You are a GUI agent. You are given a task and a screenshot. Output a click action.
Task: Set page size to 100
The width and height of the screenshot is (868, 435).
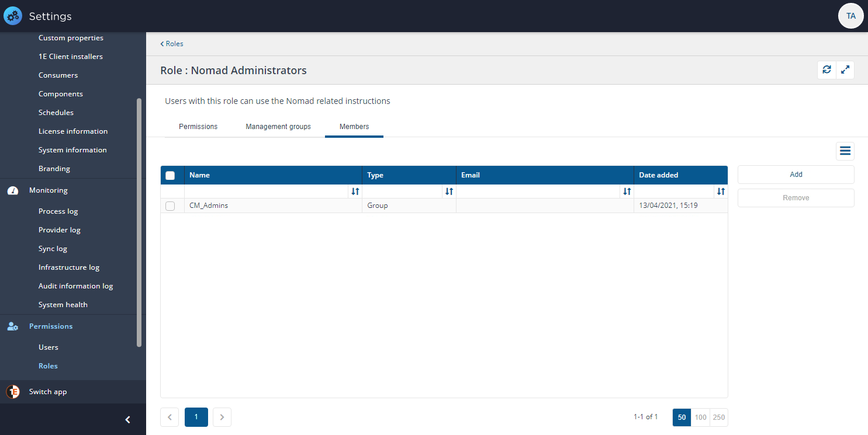(x=700, y=417)
